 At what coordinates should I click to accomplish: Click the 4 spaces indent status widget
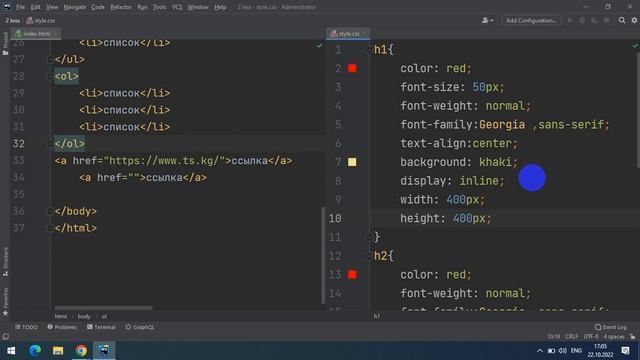pyautogui.click(x=614, y=337)
